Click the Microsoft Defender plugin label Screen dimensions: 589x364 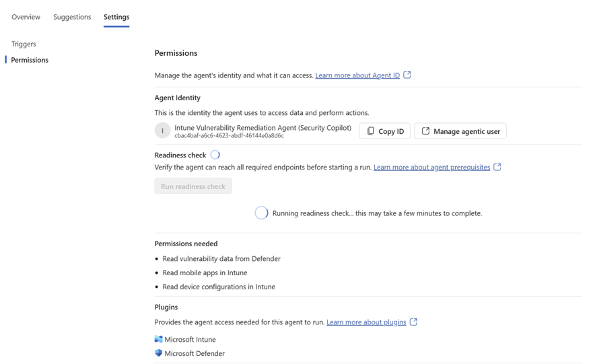pos(195,353)
